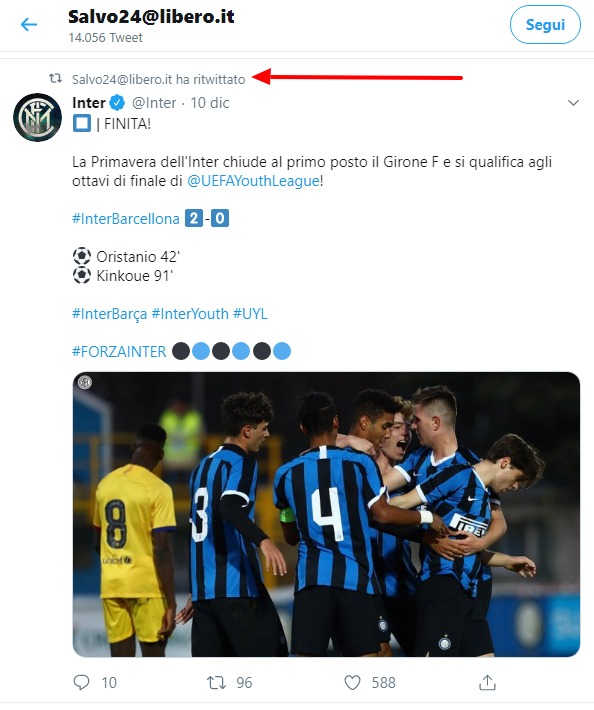Click Salvo24@libero.it ha ritwittato label
The height and width of the screenshot is (710, 594).
coord(158,79)
